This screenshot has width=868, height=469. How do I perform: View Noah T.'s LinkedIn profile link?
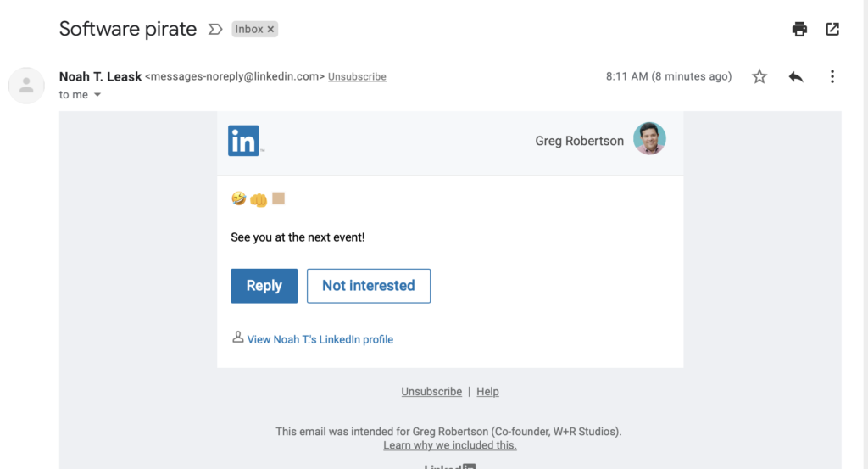(320, 339)
